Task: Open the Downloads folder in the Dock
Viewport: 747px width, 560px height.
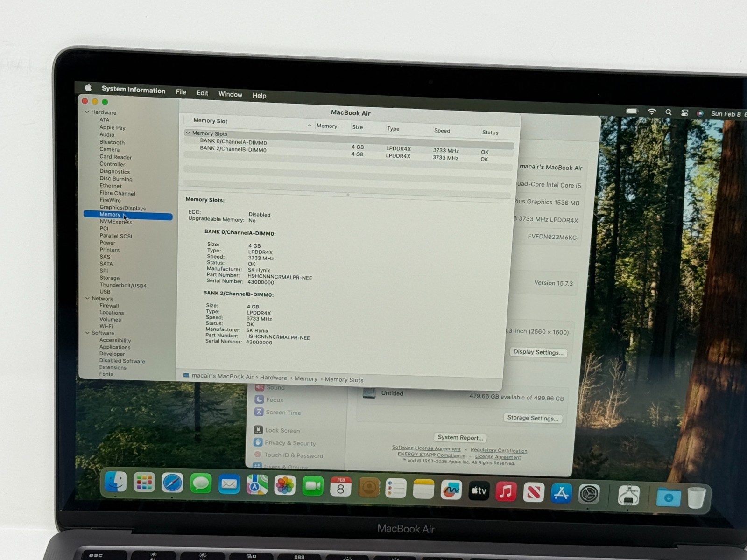Action: point(669,497)
